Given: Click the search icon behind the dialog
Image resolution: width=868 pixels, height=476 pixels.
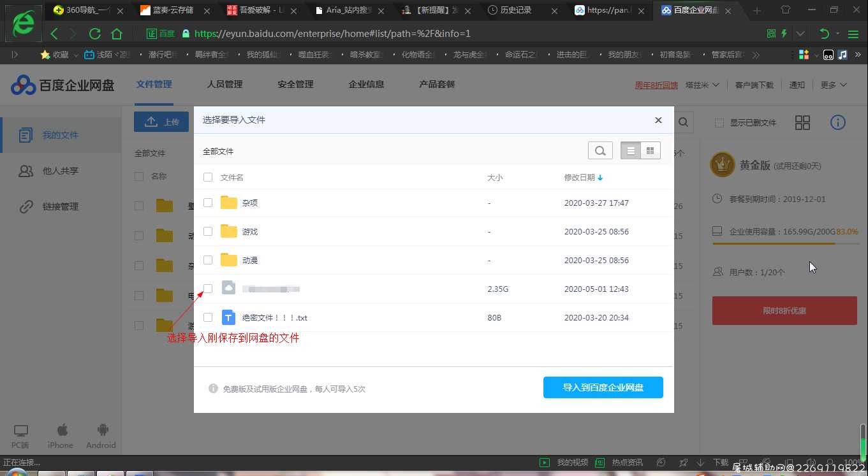Looking at the screenshot, I should click(x=684, y=122).
